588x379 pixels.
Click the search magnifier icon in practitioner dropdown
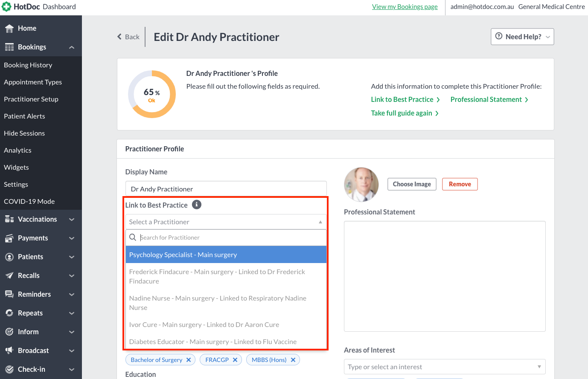click(x=133, y=237)
